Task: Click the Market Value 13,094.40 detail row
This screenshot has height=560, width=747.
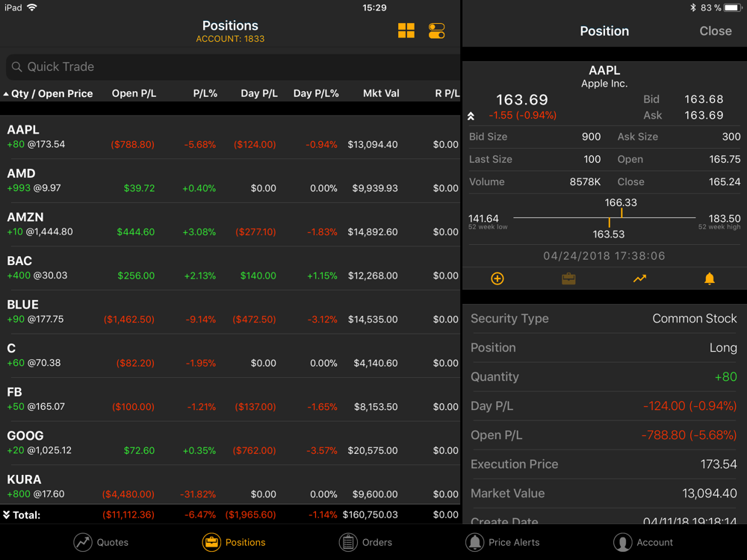Action: (604, 494)
